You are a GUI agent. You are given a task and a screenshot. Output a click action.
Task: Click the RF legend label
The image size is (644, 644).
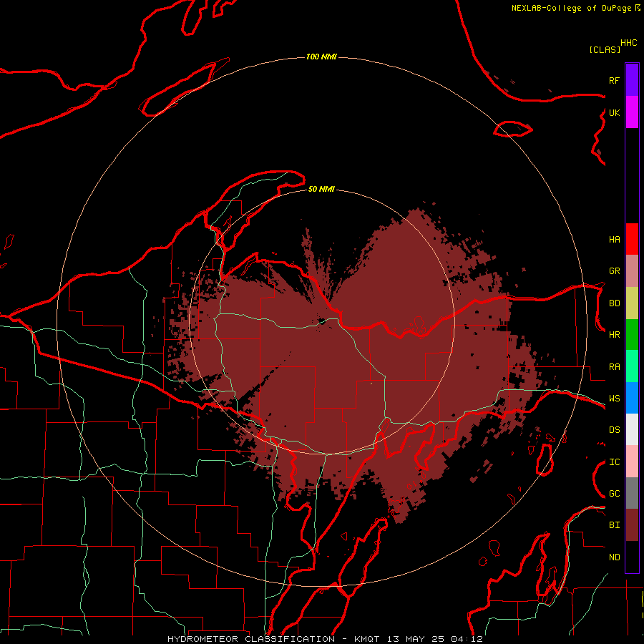(x=614, y=80)
